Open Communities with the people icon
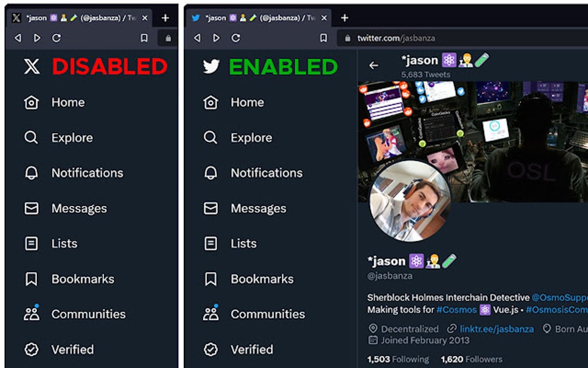 [x=268, y=314]
